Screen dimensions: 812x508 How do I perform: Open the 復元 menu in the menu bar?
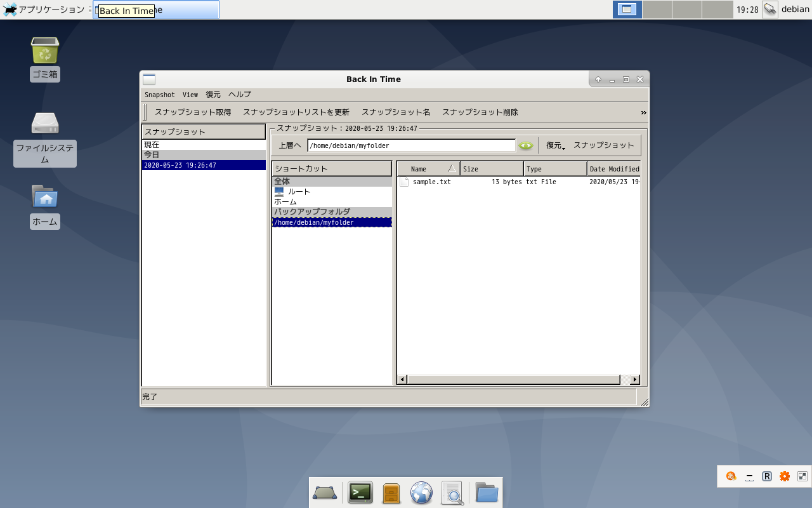tap(213, 95)
